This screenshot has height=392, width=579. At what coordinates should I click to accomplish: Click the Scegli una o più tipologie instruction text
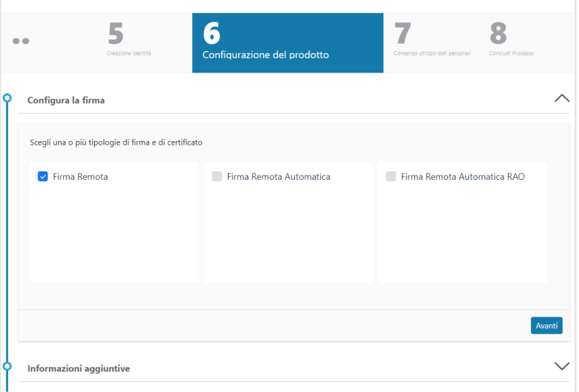tap(116, 142)
